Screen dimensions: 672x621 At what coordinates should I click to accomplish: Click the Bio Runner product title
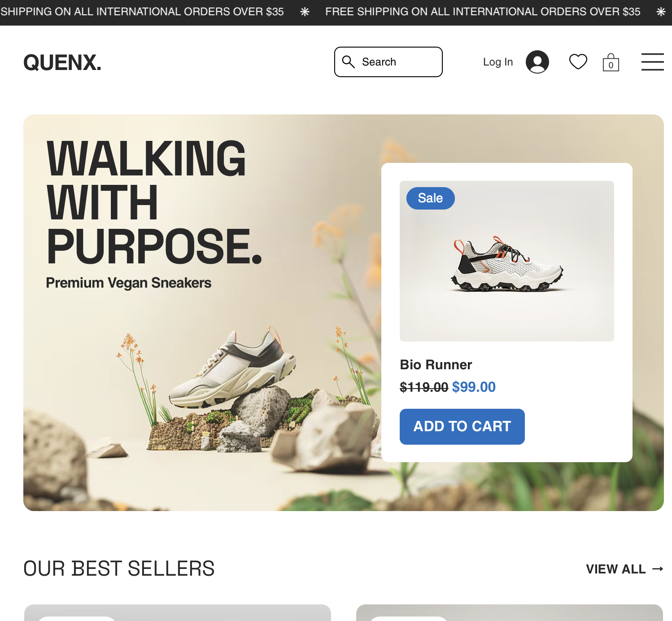point(436,364)
